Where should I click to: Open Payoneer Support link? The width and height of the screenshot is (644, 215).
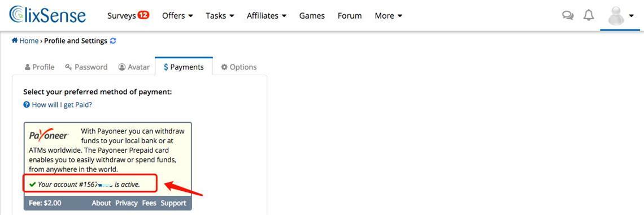[173, 203]
